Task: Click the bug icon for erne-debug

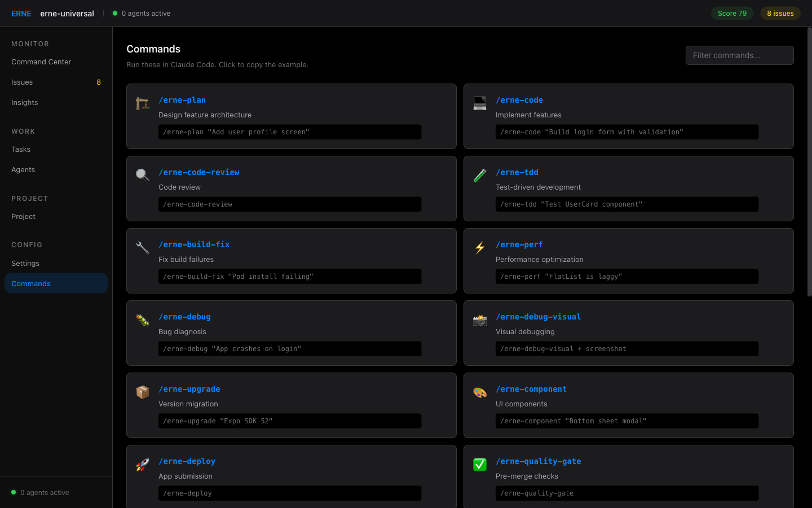Action: point(142,320)
